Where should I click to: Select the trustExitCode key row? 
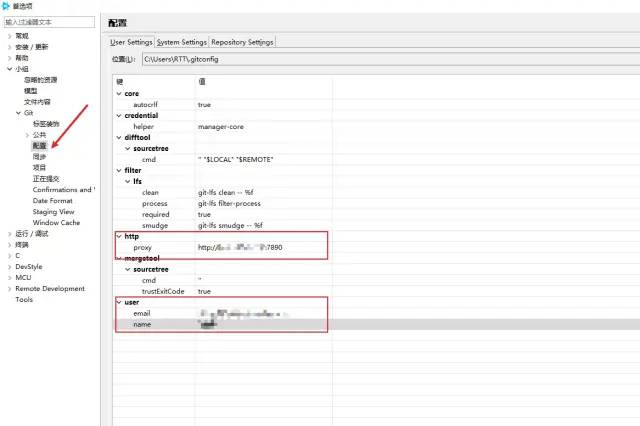tap(163, 292)
